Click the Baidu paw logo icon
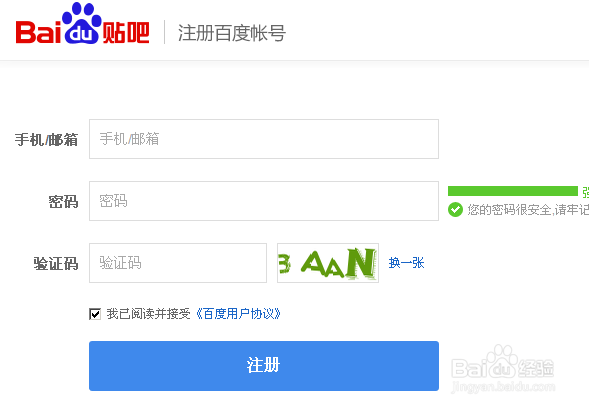The width and height of the screenshot is (589, 408). point(82,23)
